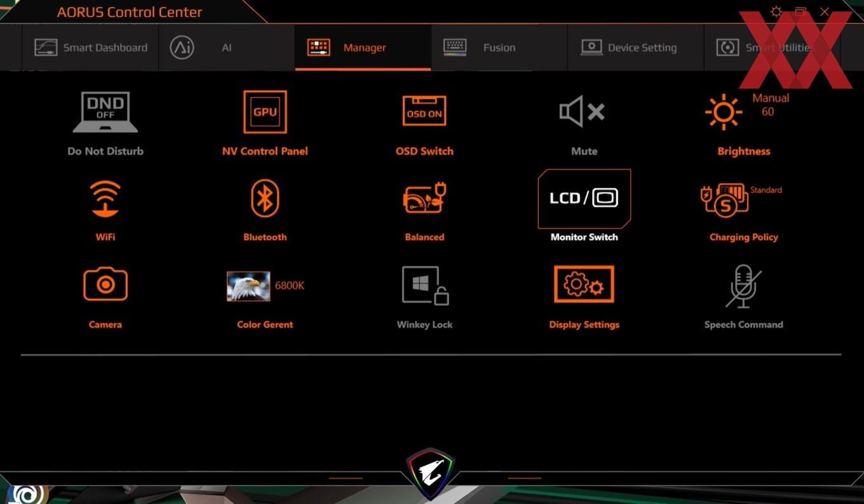The width and height of the screenshot is (864, 504).
Task: Select the Monitor Switch LCD icon
Action: pyautogui.click(x=584, y=199)
